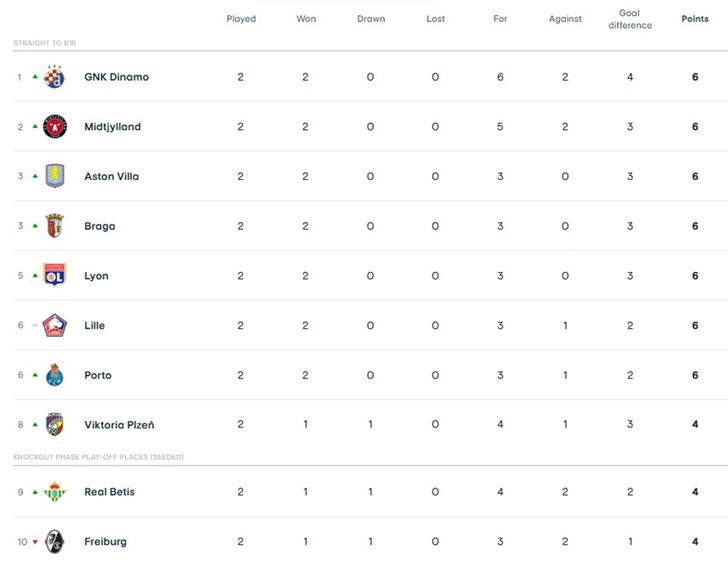Click the Points column header
The width and height of the screenshot is (728, 562).
[695, 19]
